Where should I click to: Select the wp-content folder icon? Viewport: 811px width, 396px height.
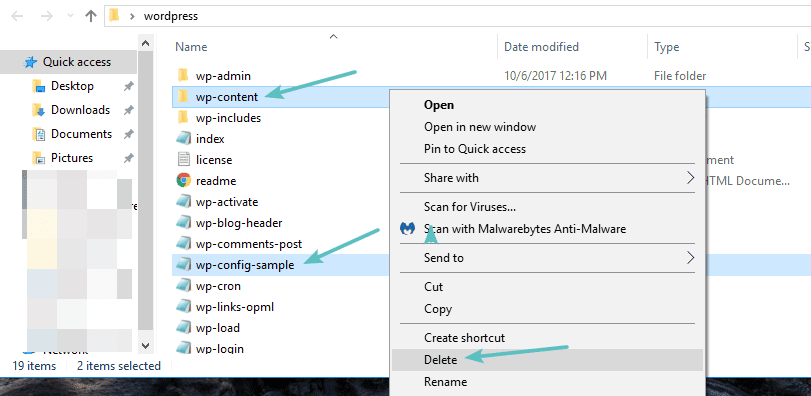(183, 97)
